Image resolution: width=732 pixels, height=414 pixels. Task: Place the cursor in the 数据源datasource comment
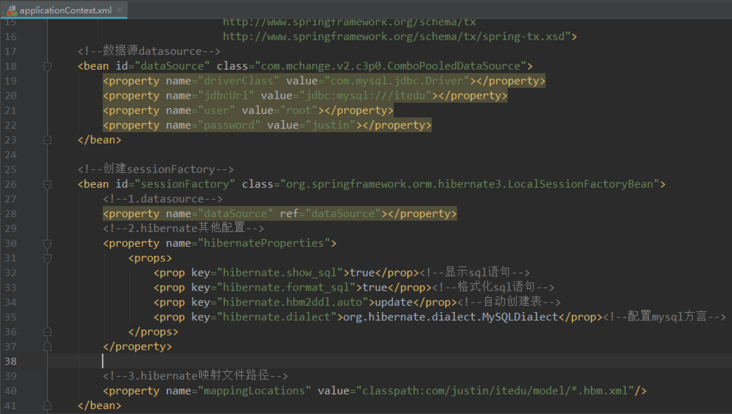[149, 51]
